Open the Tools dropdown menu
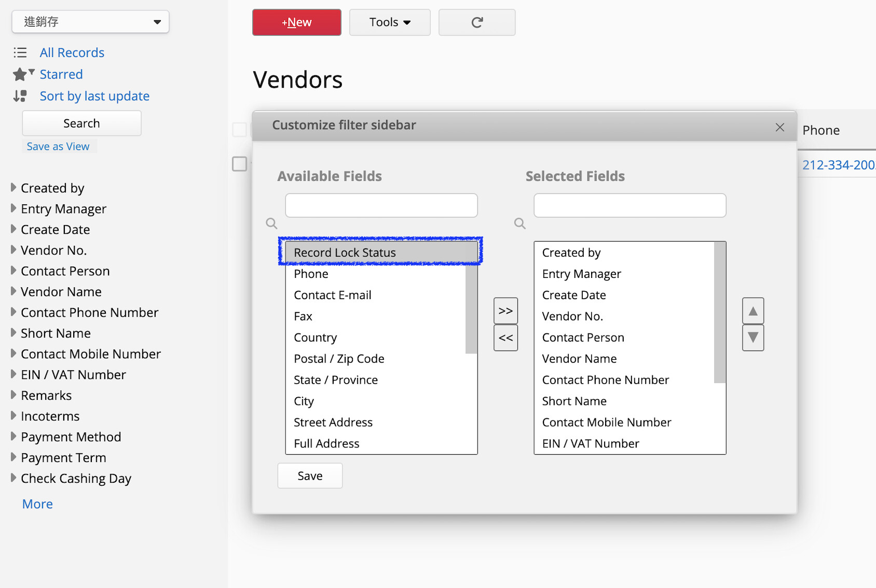 (390, 22)
